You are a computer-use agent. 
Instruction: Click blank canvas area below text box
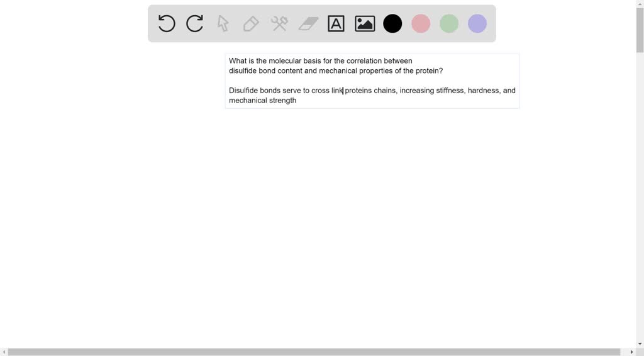click(x=371, y=220)
